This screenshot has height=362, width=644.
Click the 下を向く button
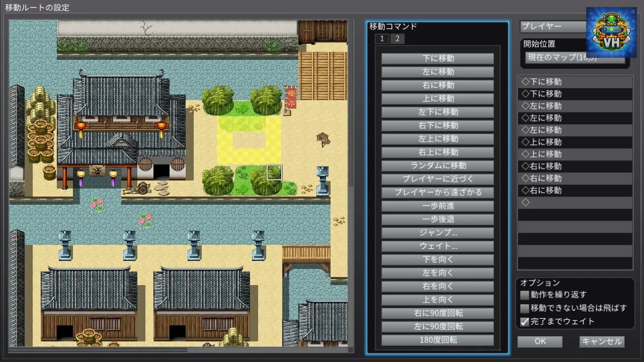tap(437, 259)
